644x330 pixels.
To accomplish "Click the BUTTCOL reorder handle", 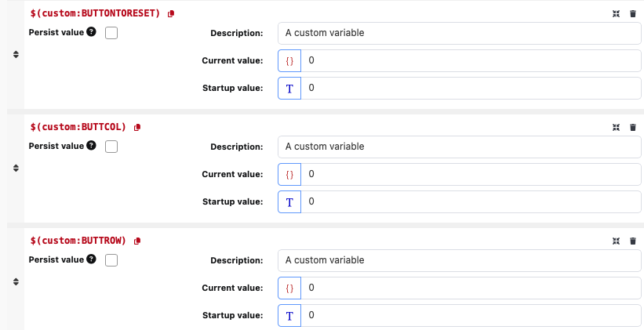I will (x=16, y=168).
